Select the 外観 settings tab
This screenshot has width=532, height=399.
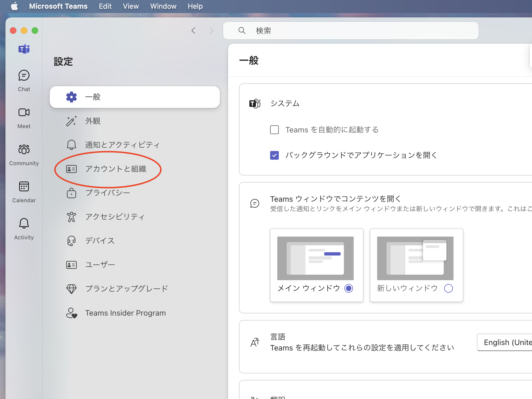pos(135,121)
